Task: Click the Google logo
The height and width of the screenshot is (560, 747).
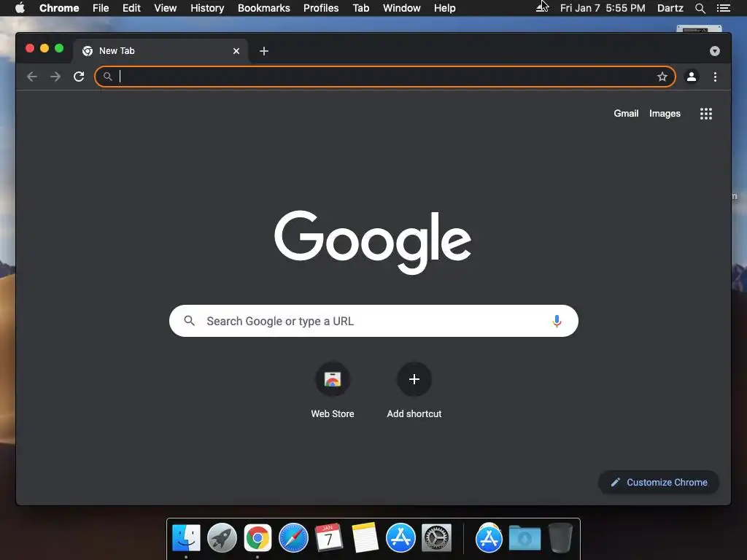Action: point(373,242)
